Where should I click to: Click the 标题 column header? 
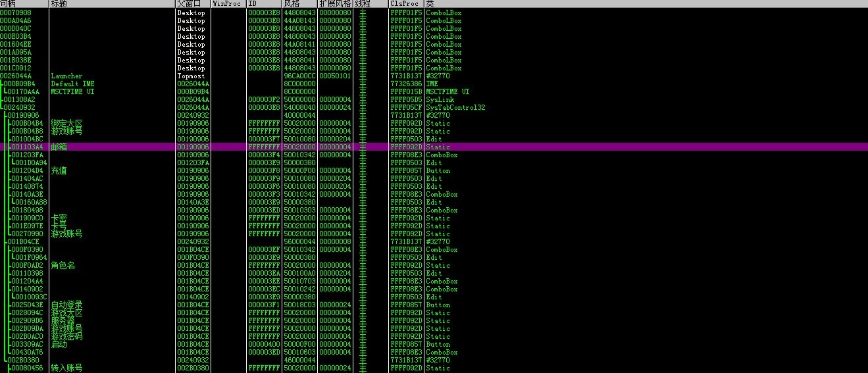[112, 4]
